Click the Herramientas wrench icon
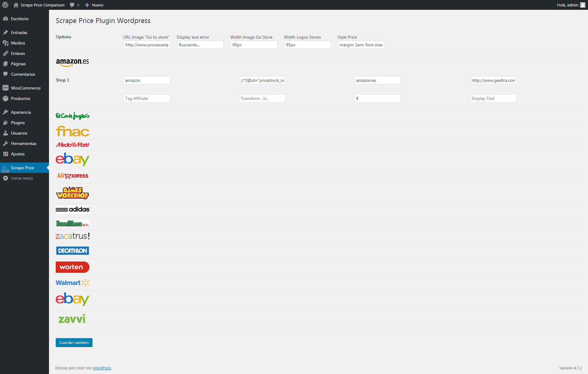This screenshot has height=374, width=588. coord(6,143)
